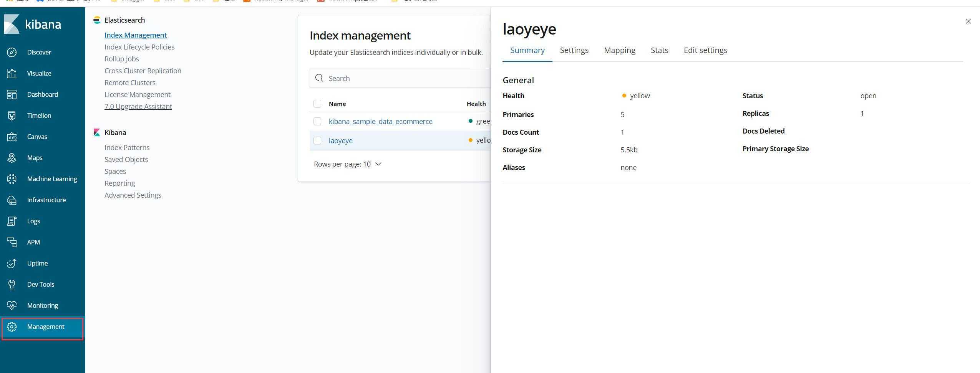Click the Storage Size value 5.5kb

[x=629, y=150]
